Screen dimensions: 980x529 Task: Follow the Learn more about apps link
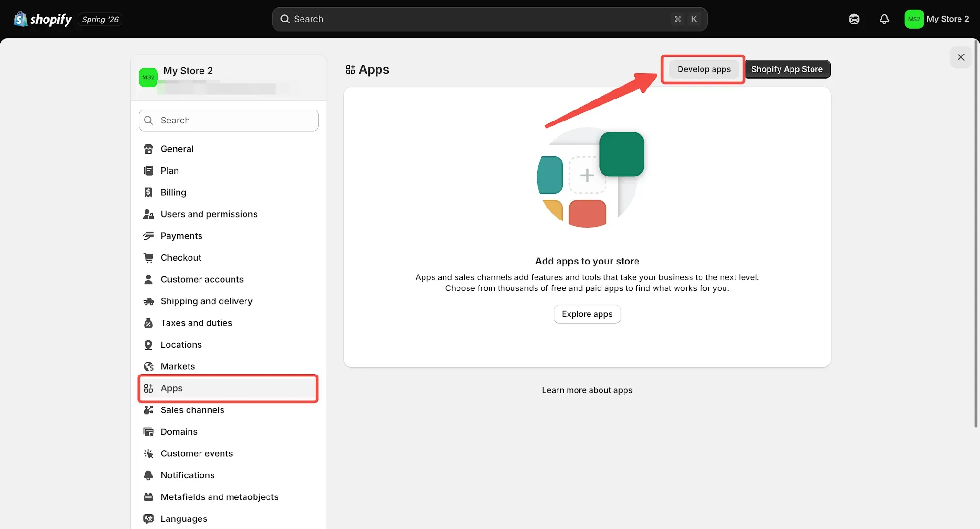pyautogui.click(x=587, y=390)
